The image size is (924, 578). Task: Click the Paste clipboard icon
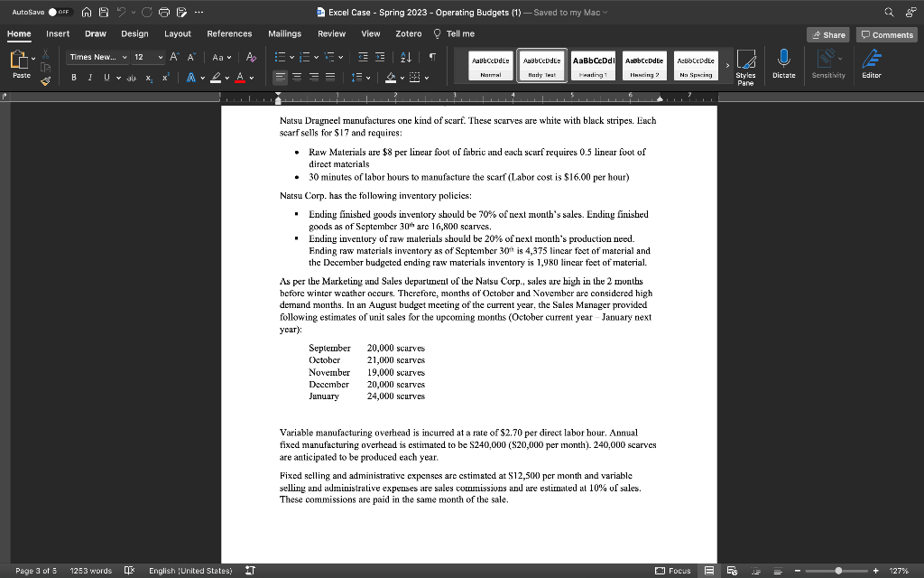[x=19, y=60]
